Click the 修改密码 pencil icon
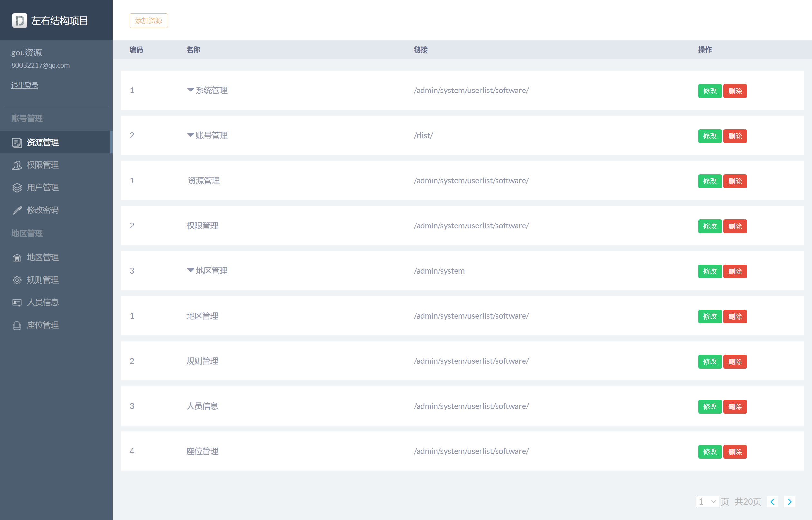812x520 pixels. point(17,210)
